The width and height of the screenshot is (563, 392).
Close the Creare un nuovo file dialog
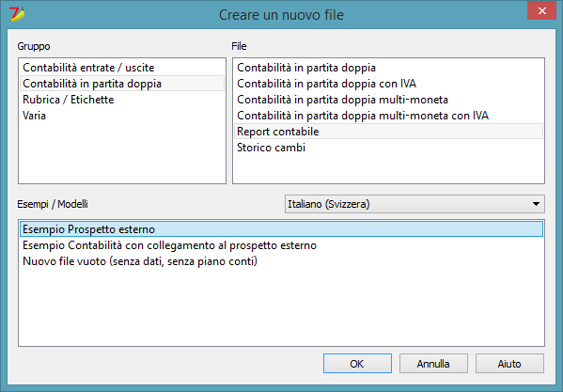click(541, 10)
